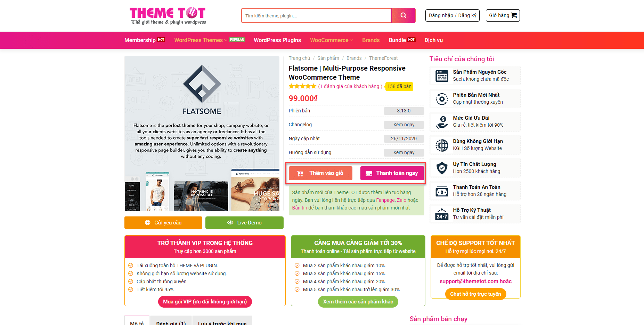The image size is (644, 325).
Task: Switch to the Đánh giá (1) tab
Action: pyautogui.click(x=171, y=321)
